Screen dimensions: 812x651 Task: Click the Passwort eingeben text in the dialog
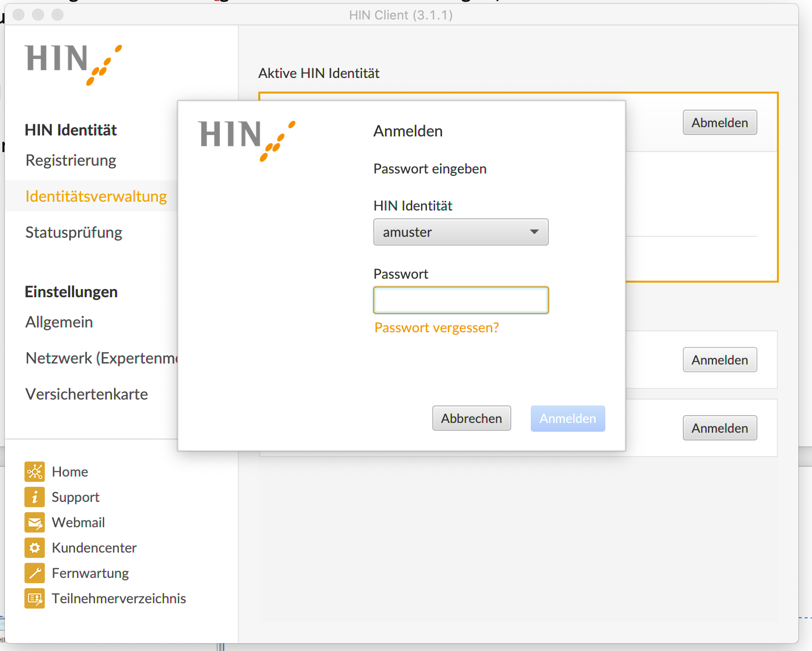pos(430,169)
